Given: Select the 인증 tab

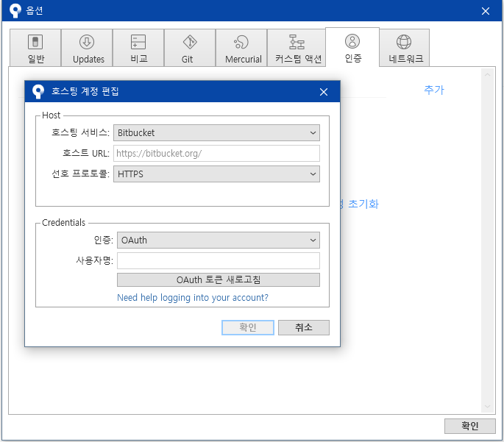Looking at the screenshot, I should [x=352, y=47].
